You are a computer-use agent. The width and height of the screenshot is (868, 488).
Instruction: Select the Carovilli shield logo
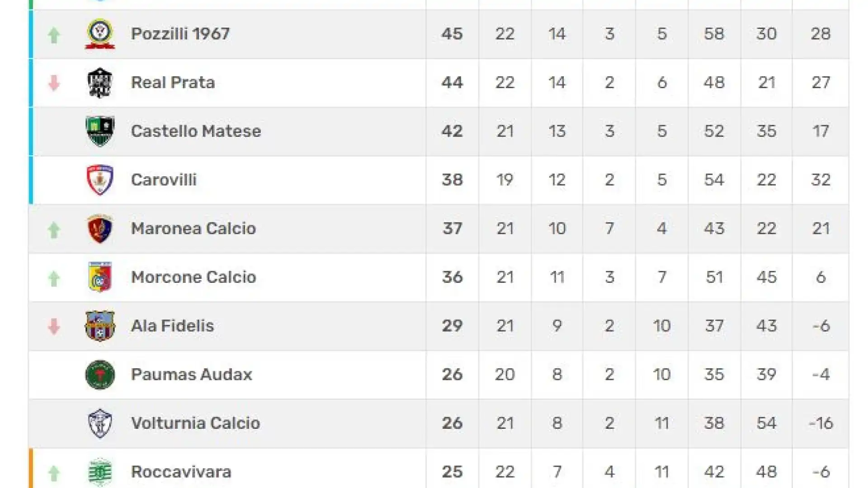[100, 180]
